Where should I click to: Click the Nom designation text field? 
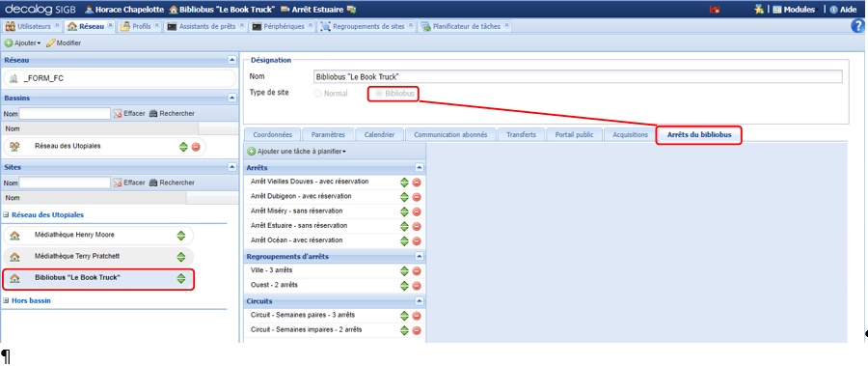pos(578,76)
